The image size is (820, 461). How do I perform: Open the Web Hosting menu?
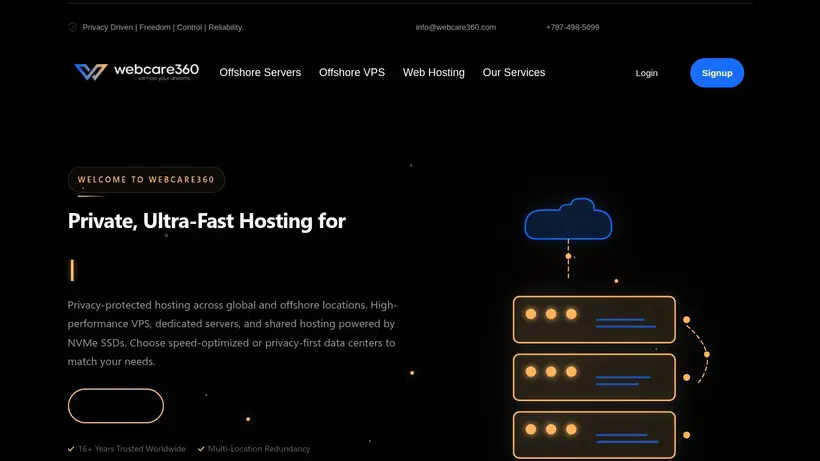[x=434, y=73]
